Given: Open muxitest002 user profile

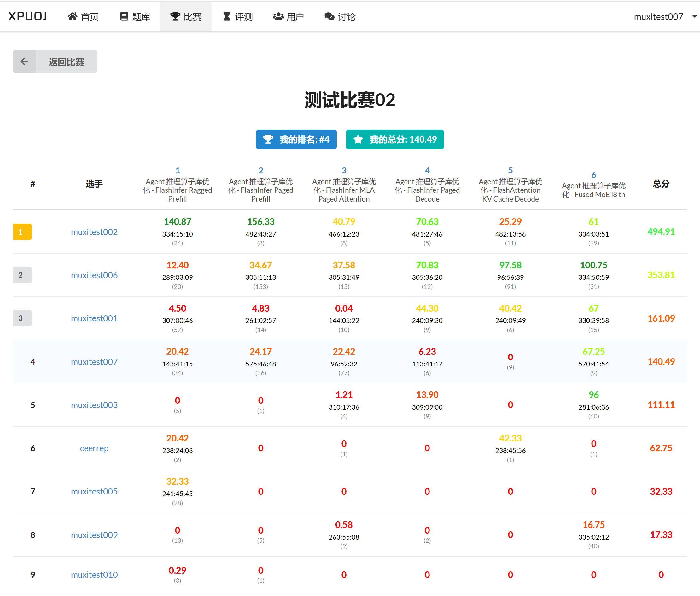Looking at the screenshot, I should tap(94, 232).
